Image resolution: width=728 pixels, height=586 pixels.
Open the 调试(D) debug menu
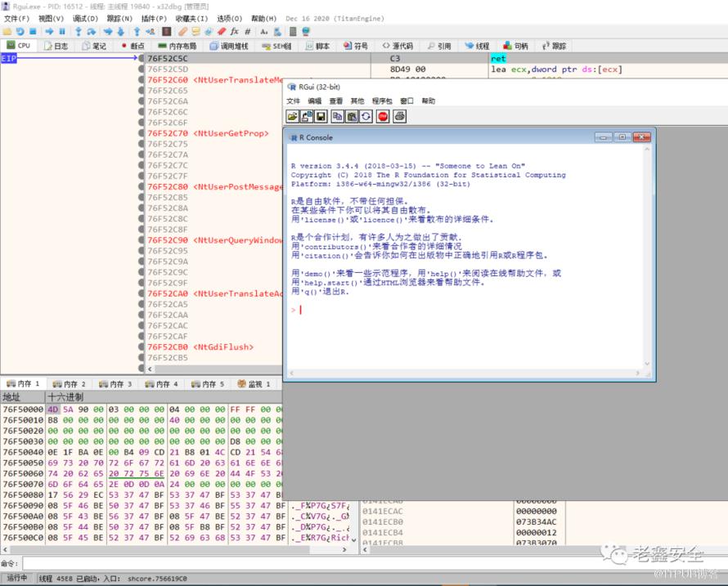click(x=85, y=18)
